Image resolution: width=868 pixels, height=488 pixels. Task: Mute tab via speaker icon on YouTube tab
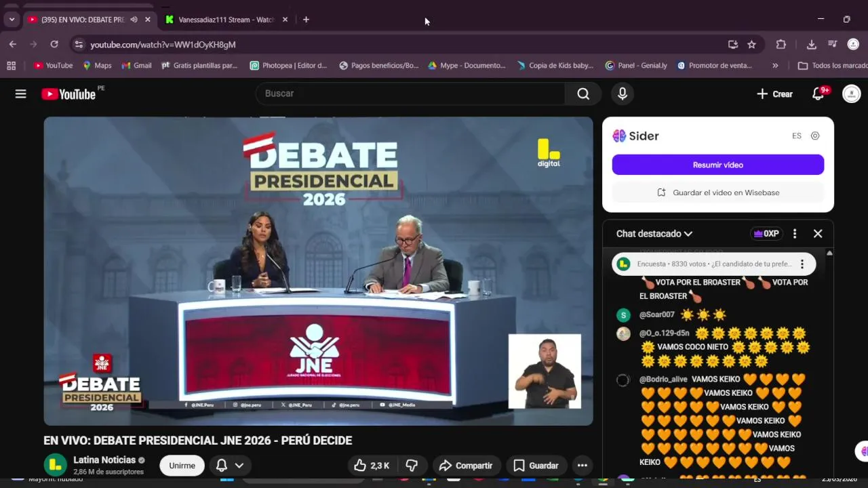(134, 20)
